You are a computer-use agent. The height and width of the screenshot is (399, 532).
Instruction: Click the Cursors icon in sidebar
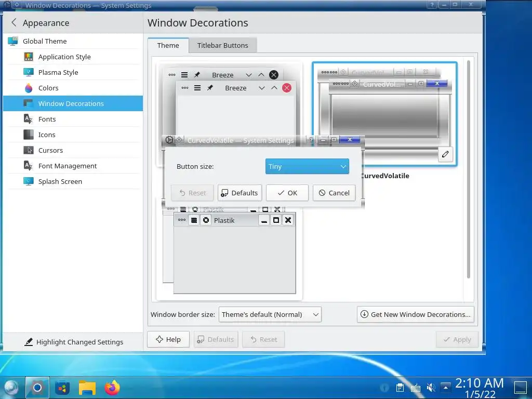29,150
